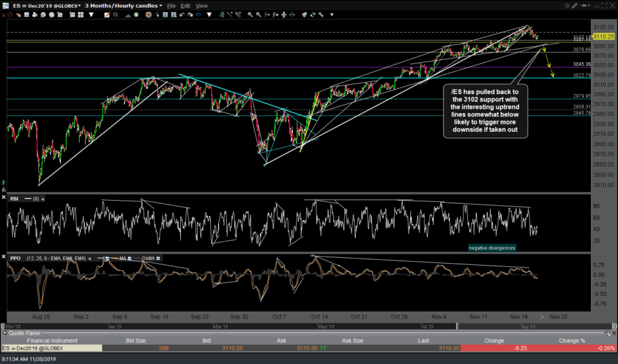Click the pushpin icon at top right

[583, 6]
